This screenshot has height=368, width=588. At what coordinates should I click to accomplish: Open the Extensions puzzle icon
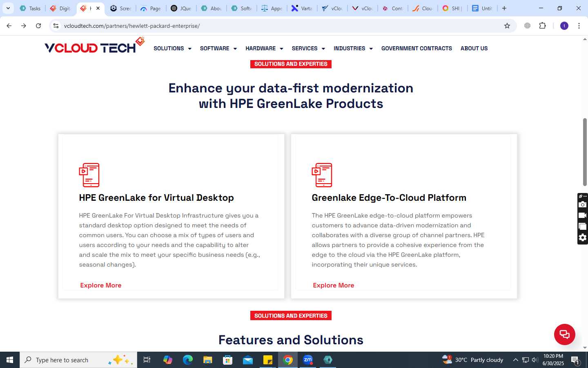pos(542,26)
